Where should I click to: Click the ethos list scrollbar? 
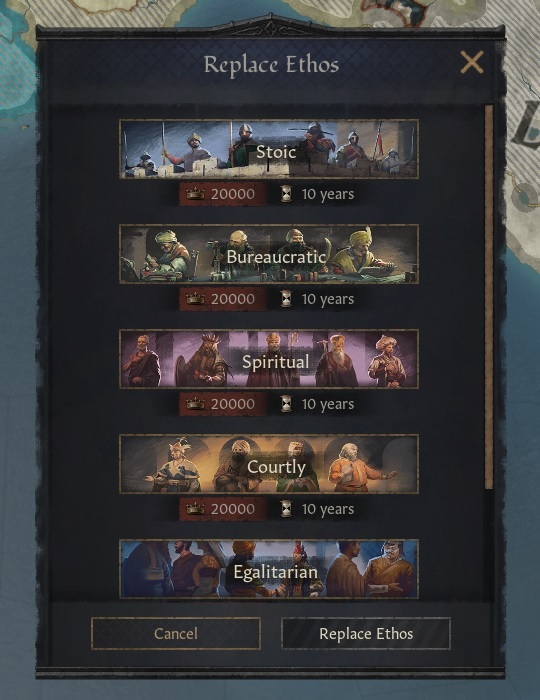489,297
